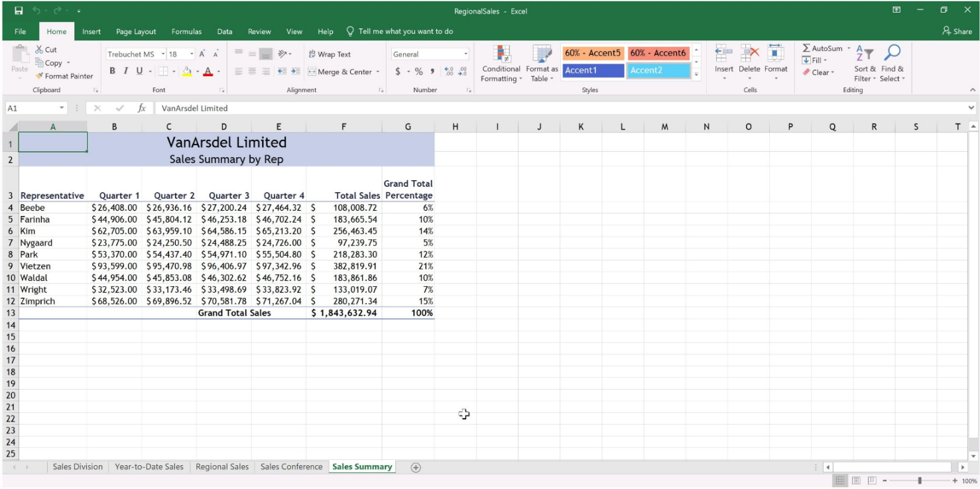Apply center horizontal alignment
This screenshot has height=489, width=980.
point(252,72)
